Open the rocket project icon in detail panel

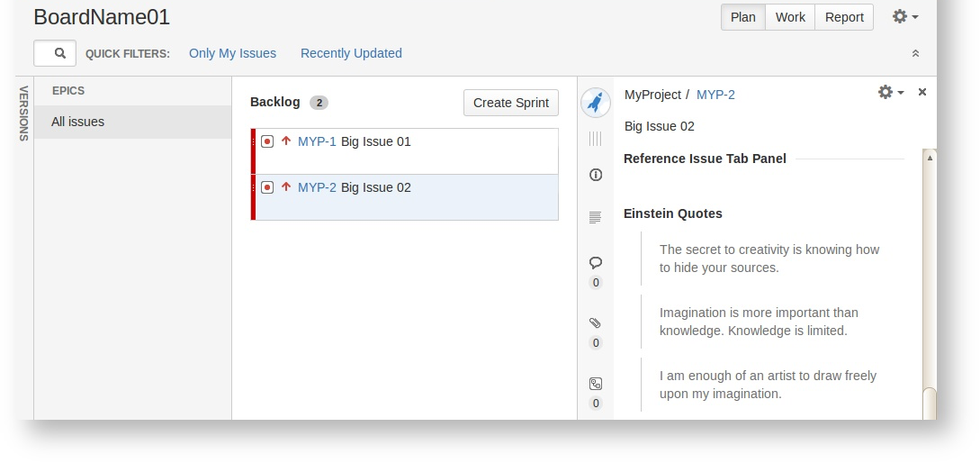click(595, 103)
